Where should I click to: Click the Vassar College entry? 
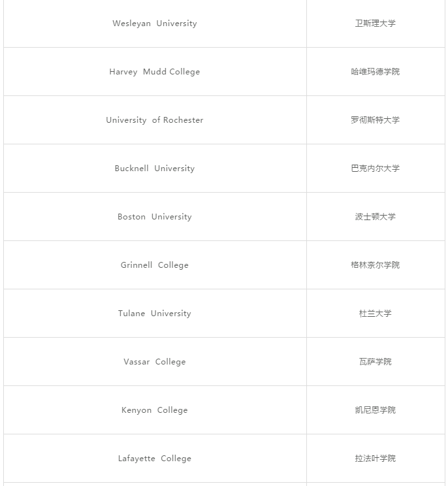pyautogui.click(x=155, y=362)
